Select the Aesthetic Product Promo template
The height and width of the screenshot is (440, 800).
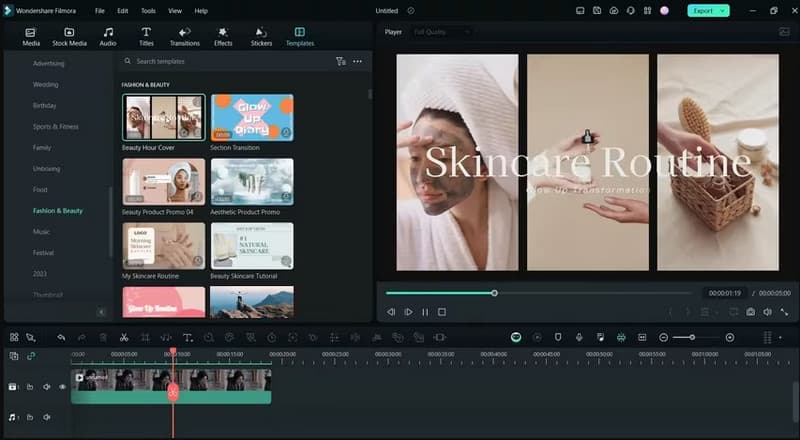point(252,181)
